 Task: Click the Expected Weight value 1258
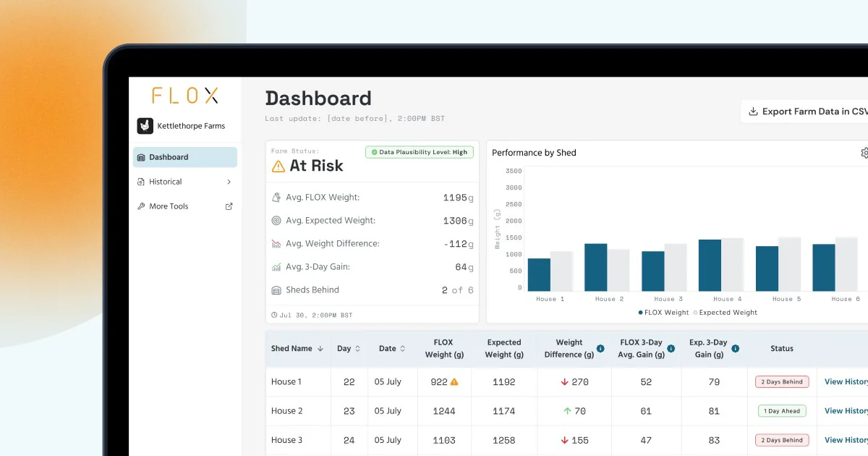[504, 440]
